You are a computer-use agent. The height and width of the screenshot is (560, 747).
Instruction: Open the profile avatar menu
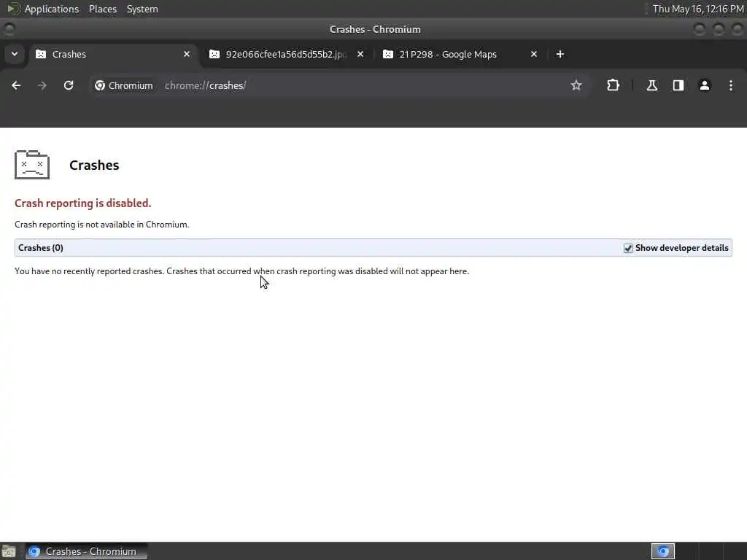(704, 85)
